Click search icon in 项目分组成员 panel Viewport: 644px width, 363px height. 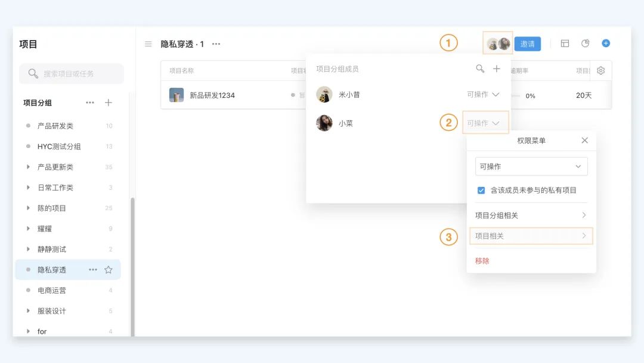pos(480,69)
